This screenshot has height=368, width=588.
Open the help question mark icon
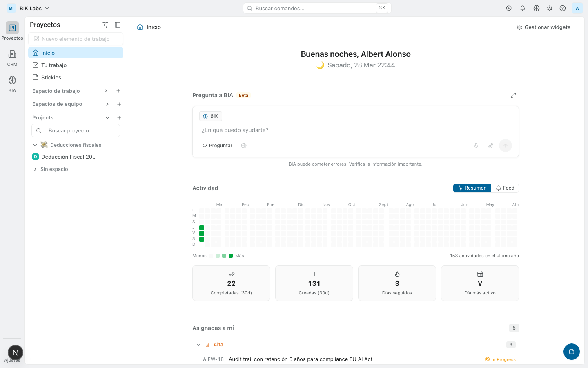tap(563, 8)
